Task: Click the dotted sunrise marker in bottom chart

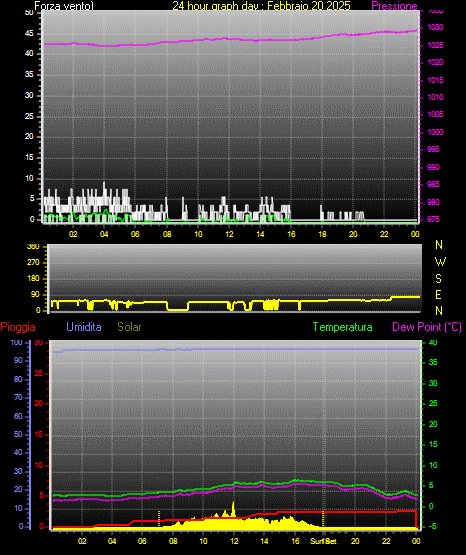Action: click(159, 518)
